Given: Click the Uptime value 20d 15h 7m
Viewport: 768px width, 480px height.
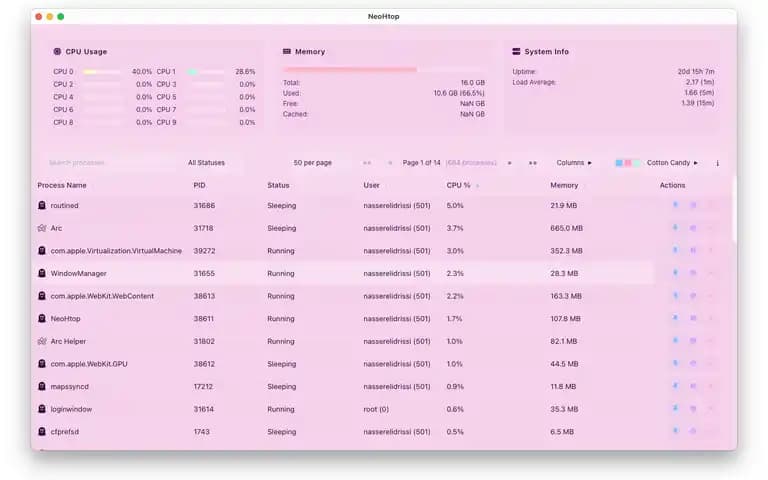Looking at the screenshot, I should click(x=696, y=72).
